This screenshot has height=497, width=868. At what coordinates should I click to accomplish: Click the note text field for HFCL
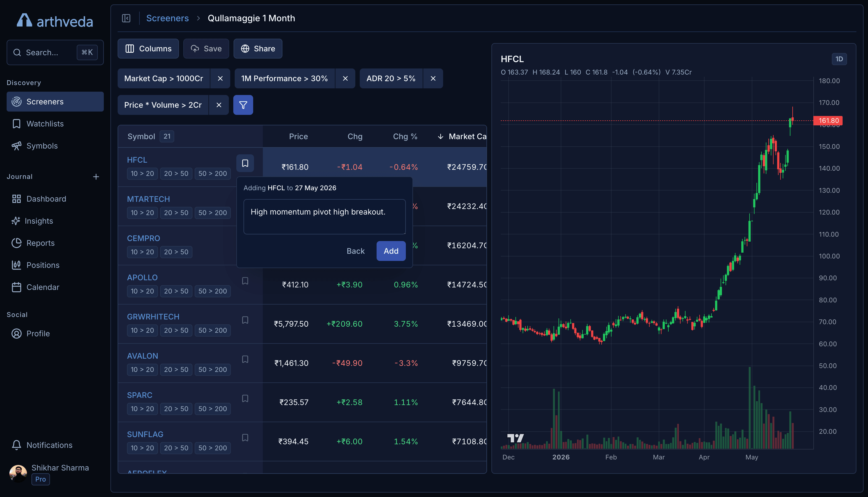tap(324, 217)
